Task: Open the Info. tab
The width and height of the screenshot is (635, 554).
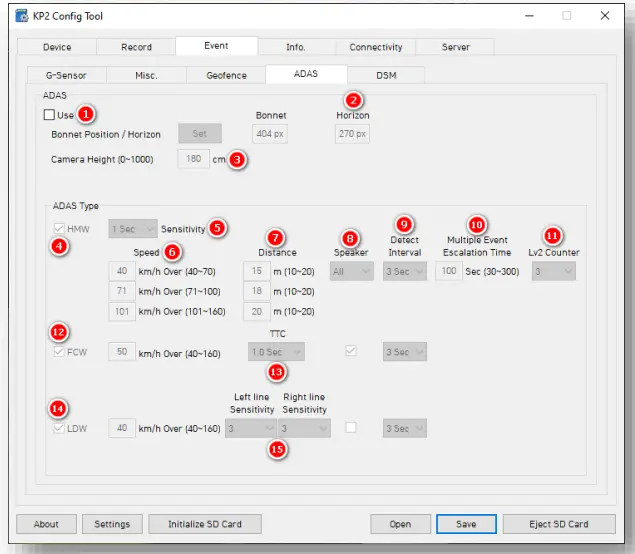Action: click(296, 47)
